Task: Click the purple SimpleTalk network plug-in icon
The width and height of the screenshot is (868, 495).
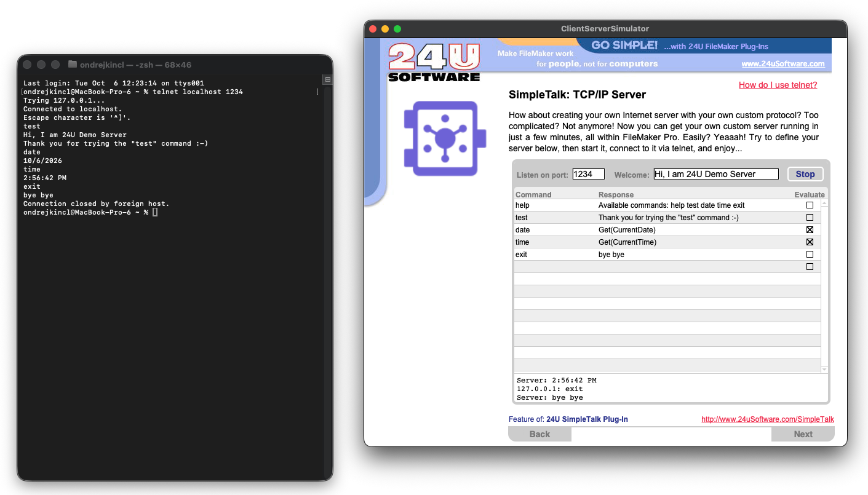Action: click(x=445, y=138)
